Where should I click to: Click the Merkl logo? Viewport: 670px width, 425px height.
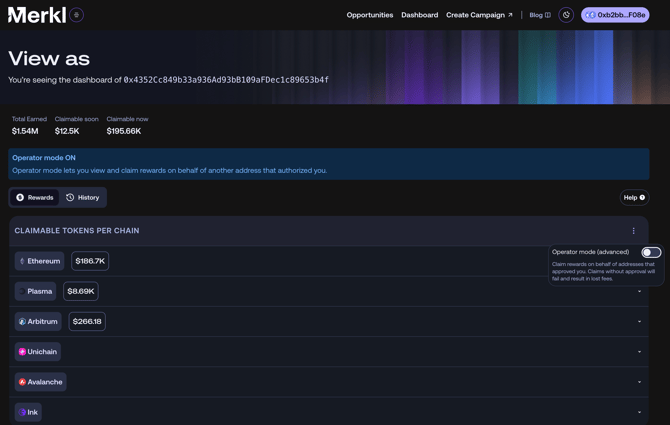click(36, 15)
